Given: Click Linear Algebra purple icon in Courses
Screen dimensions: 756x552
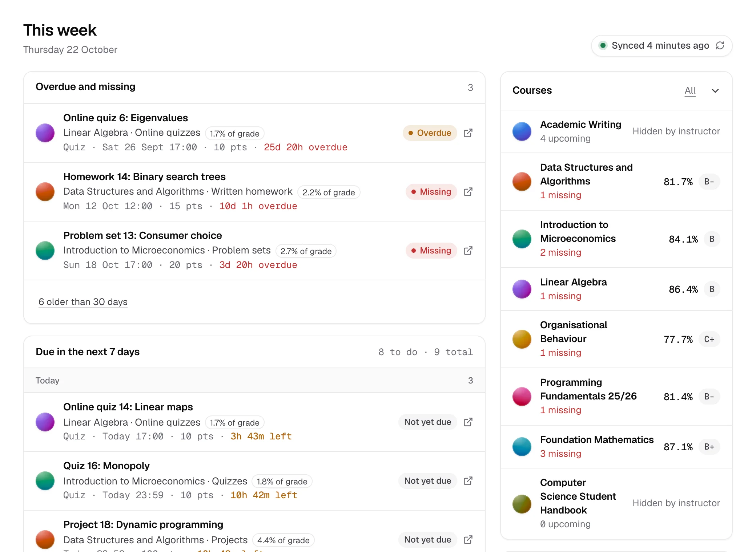Looking at the screenshot, I should point(522,289).
